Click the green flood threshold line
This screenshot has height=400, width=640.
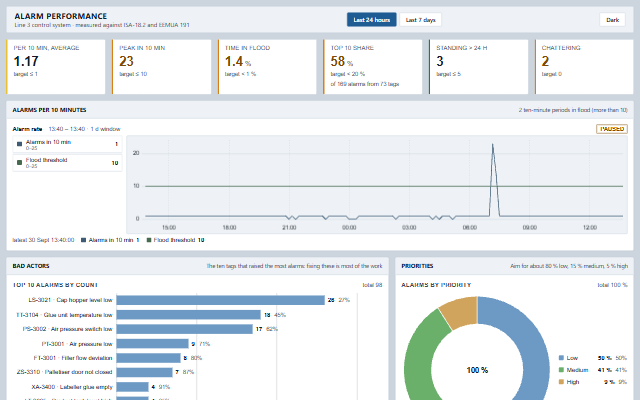(x=384, y=186)
